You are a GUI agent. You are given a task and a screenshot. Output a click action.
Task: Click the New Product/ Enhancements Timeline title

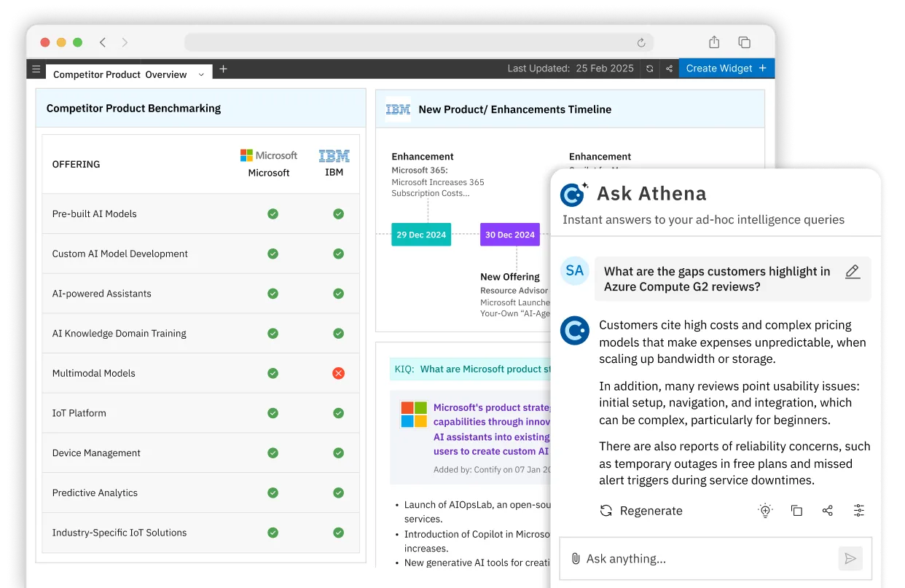tap(515, 109)
